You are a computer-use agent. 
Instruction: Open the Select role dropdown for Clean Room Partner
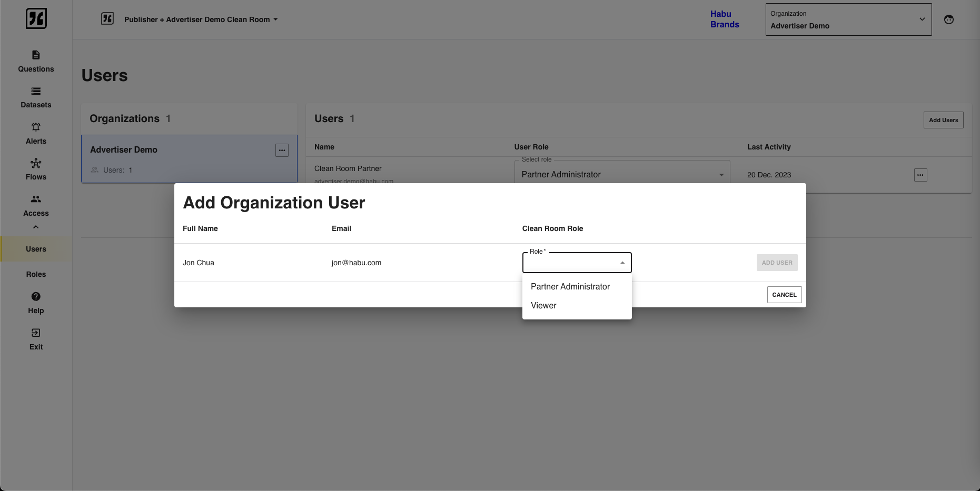(622, 174)
